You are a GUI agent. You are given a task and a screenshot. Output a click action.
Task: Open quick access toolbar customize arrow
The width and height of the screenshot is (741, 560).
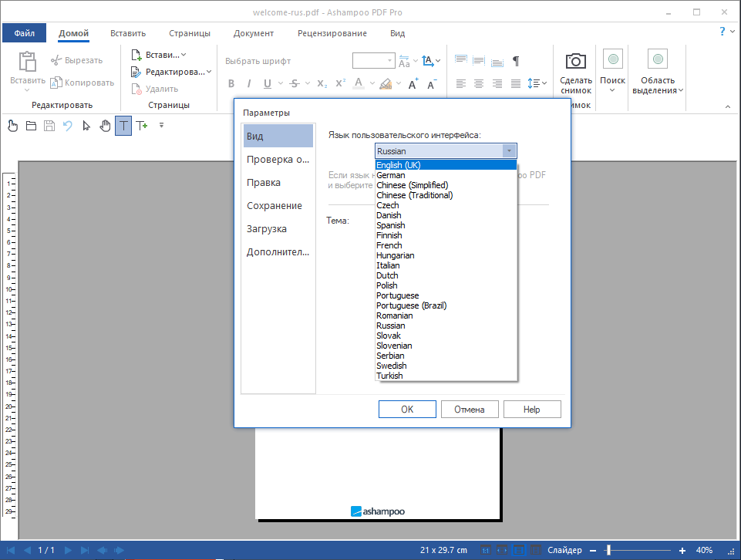[x=161, y=126]
